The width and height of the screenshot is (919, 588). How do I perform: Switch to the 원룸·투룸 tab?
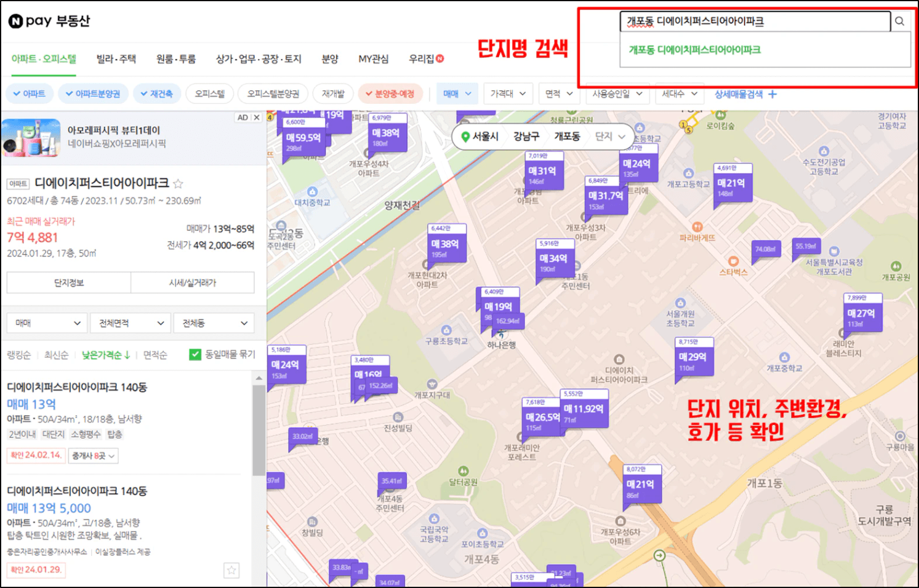(x=175, y=59)
